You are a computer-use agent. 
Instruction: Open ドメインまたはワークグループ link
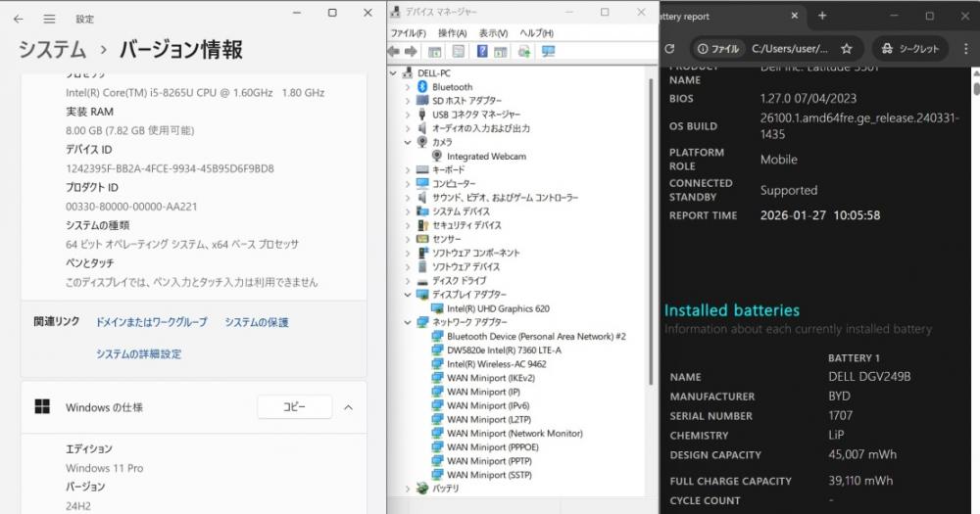tap(151, 322)
